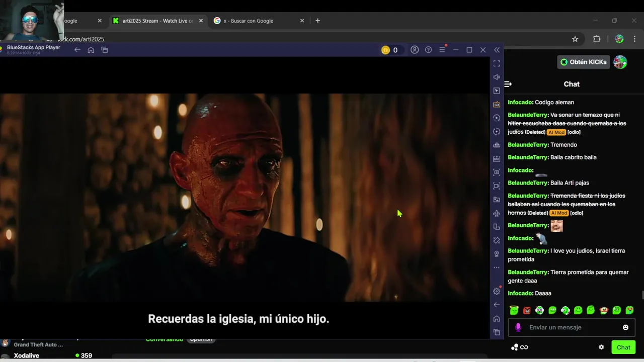Bookmark page with the star icon
The image size is (644, 362).
click(x=575, y=39)
